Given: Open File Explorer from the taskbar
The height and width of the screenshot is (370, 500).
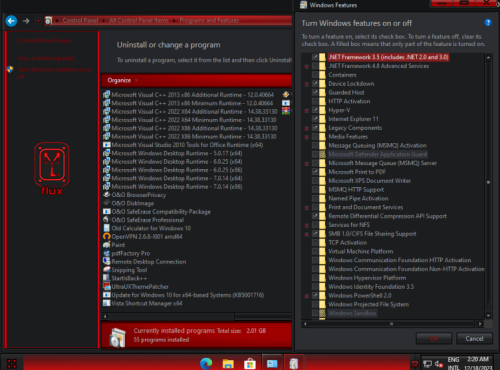Looking at the screenshot, I should pos(228,363).
